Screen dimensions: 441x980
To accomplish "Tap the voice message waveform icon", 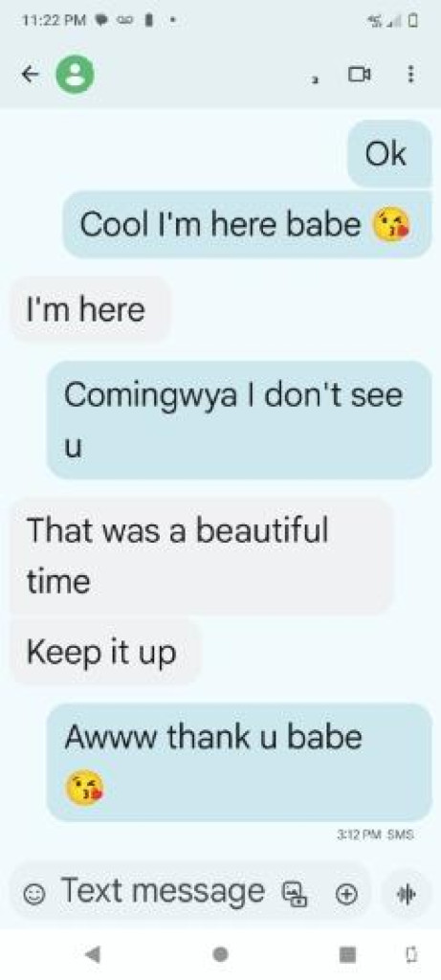I will click(407, 894).
